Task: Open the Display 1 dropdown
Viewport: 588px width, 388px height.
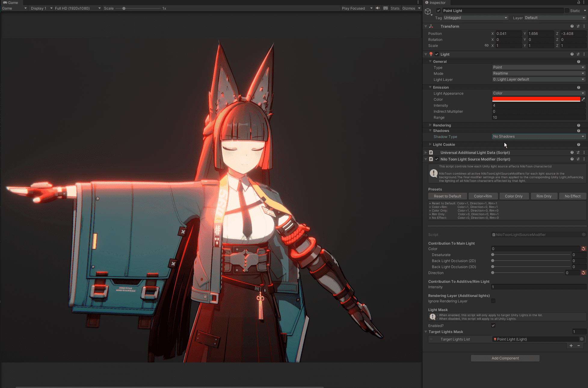Action: point(42,8)
